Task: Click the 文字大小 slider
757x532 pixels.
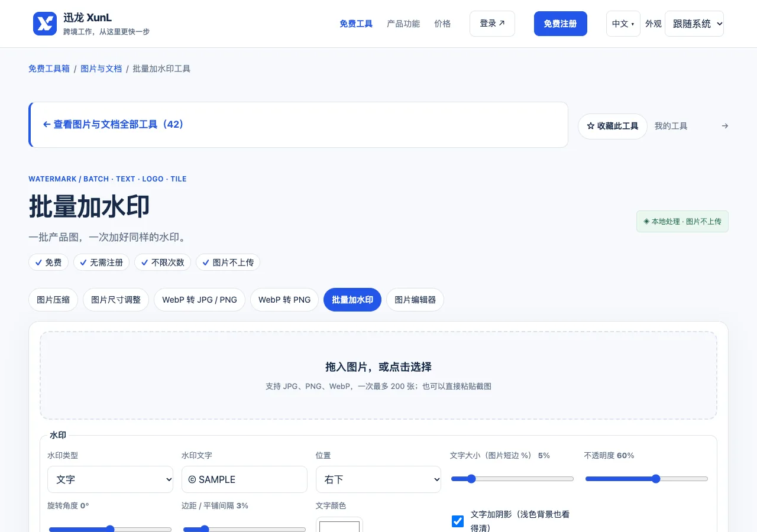Action: 512,479
